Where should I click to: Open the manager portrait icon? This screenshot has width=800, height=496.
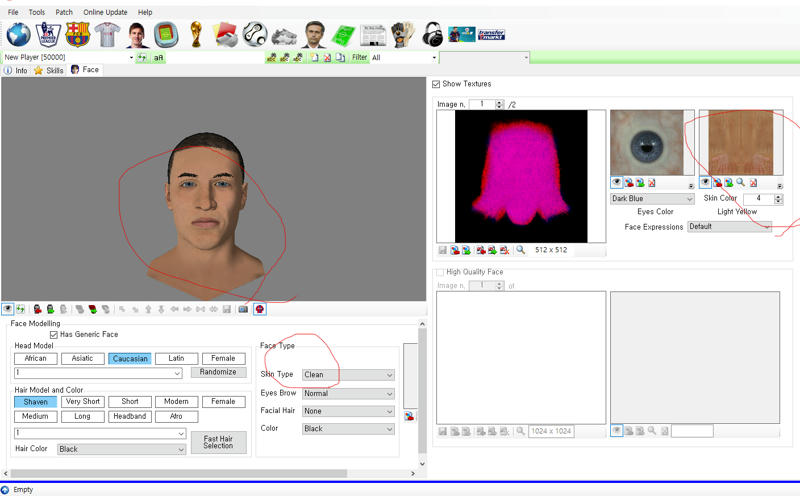(x=314, y=35)
